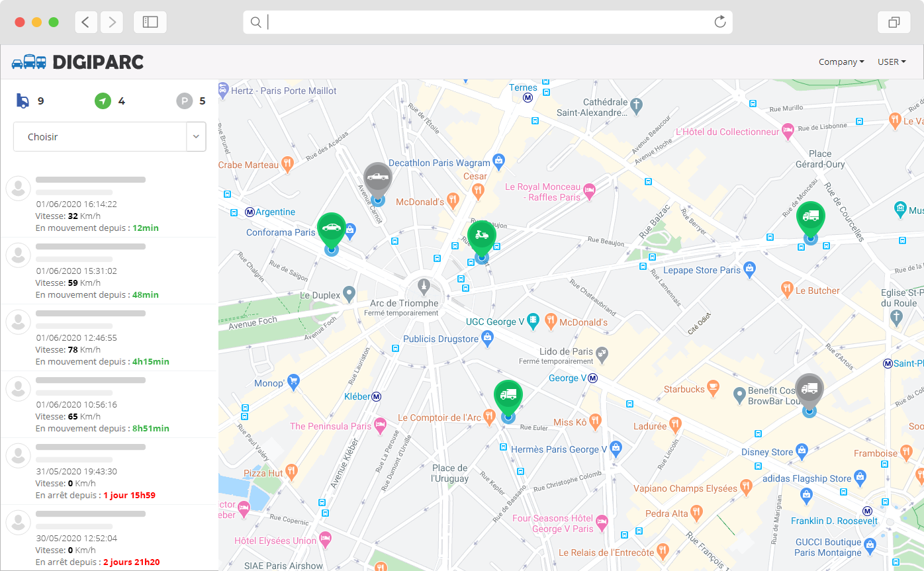This screenshot has height=571, width=924.
Task: Click the Le Duplex location pin
Action: click(349, 294)
